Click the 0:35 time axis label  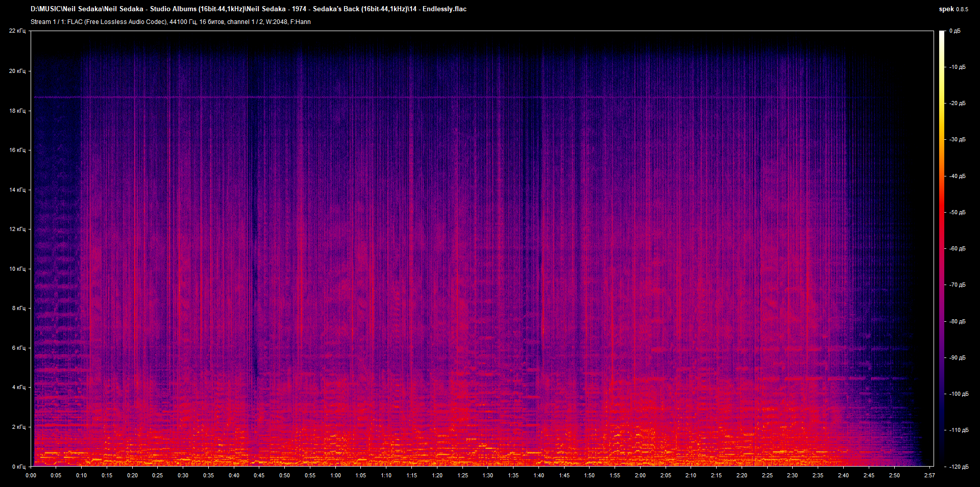[x=208, y=476]
